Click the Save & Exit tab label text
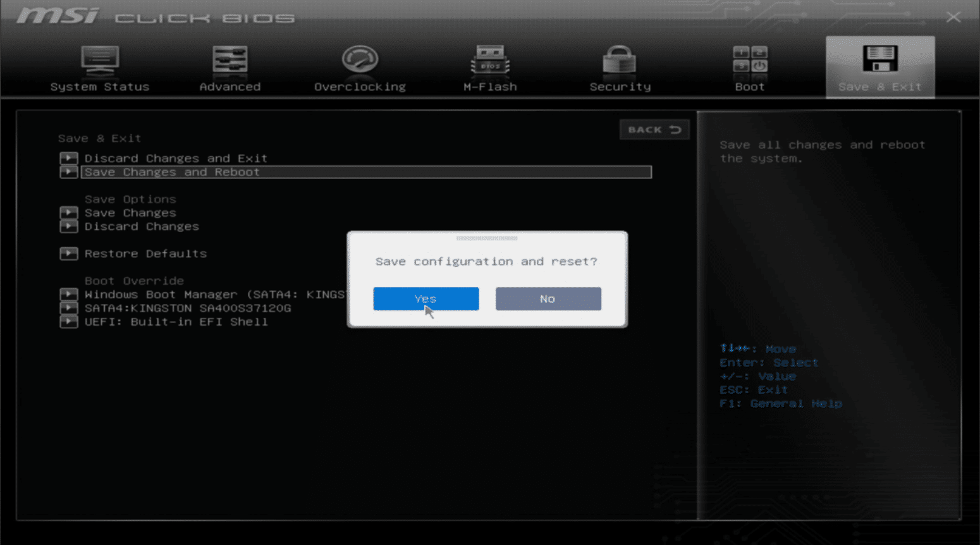980x545 pixels. [x=880, y=87]
